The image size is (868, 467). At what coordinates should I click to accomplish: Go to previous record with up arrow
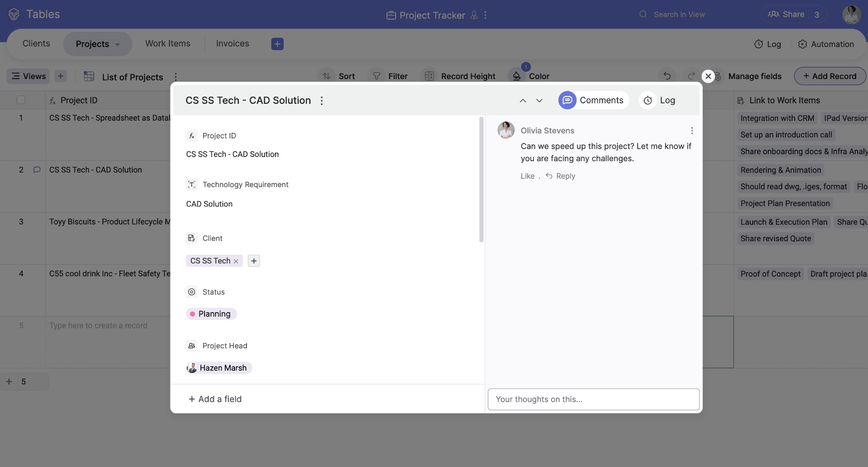click(x=523, y=101)
